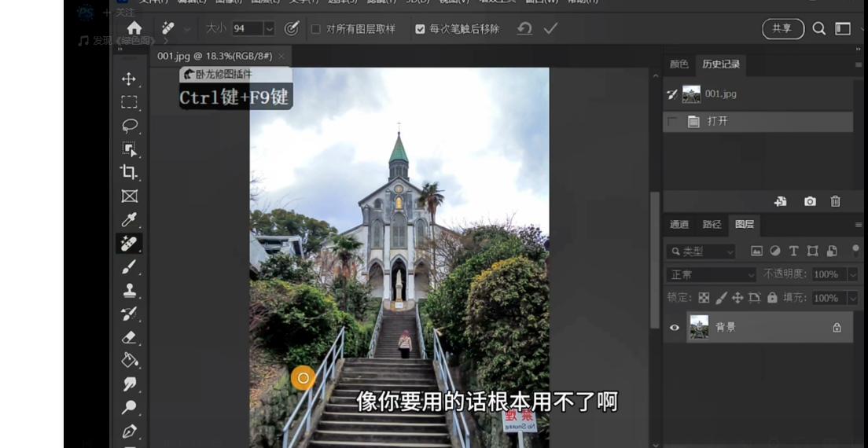Create new document from current state

tap(781, 201)
